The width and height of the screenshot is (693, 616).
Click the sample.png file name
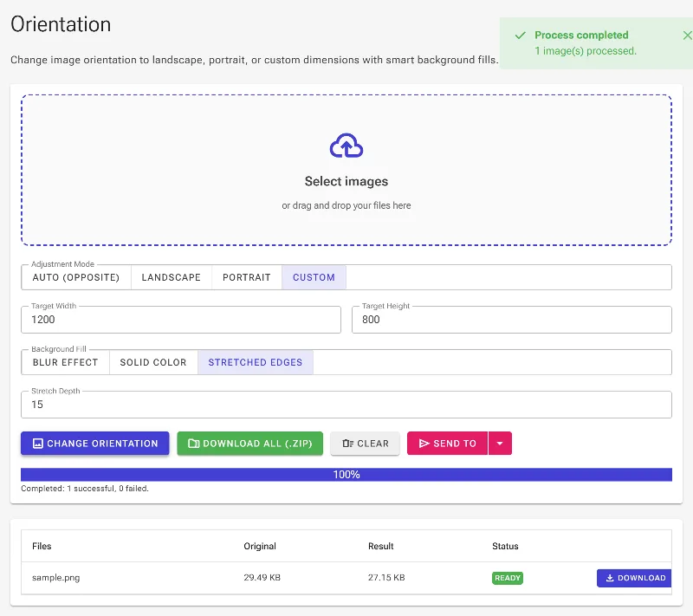[x=56, y=578]
